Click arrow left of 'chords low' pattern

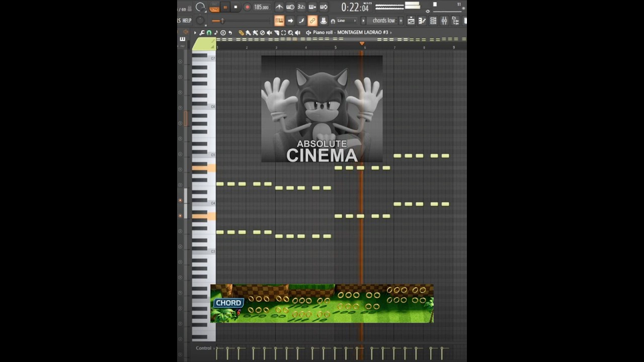(x=363, y=21)
